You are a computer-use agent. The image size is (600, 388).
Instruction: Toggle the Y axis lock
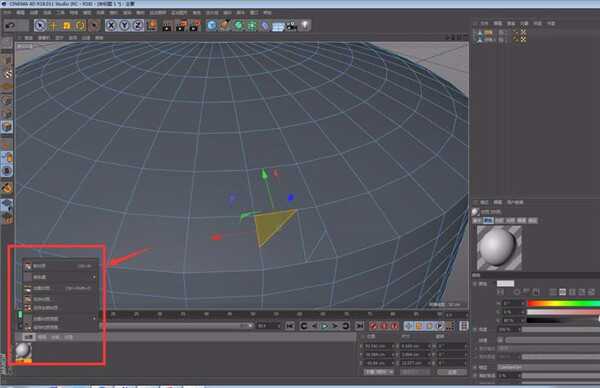pyautogui.click(x=124, y=26)
